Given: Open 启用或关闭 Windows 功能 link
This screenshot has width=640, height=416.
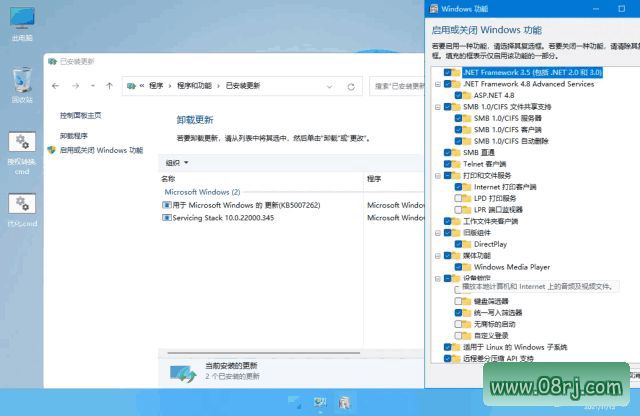Looking at the screenshot, I should [102, 150].
